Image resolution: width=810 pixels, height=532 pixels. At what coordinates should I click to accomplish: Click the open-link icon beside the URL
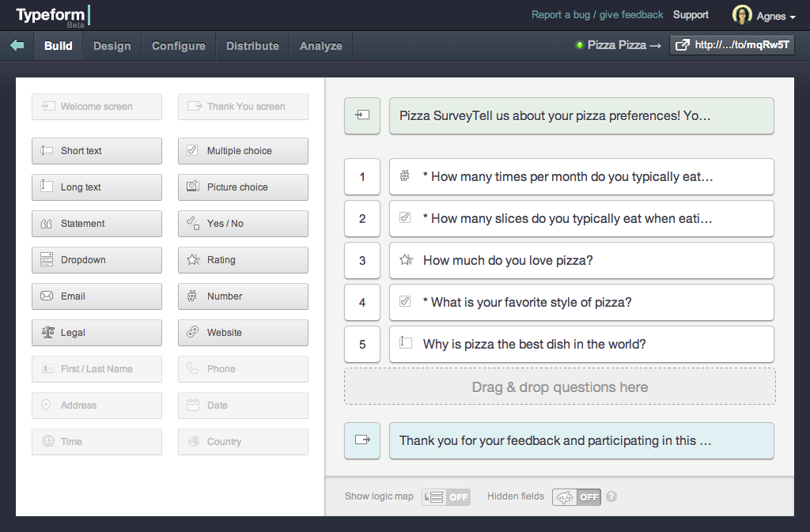(683, 45)
